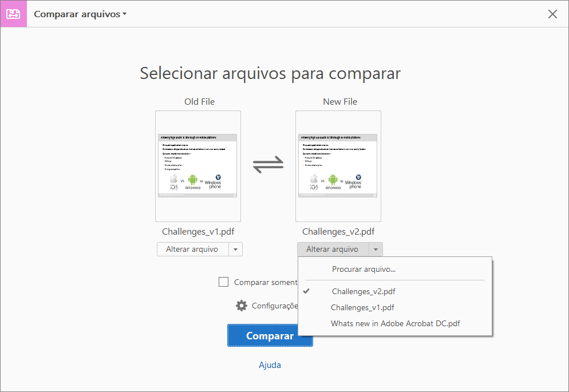The height and width of the screenshot is (392, 569).
Task: Open Configurações via the gear icon
Action: (241, 305)
